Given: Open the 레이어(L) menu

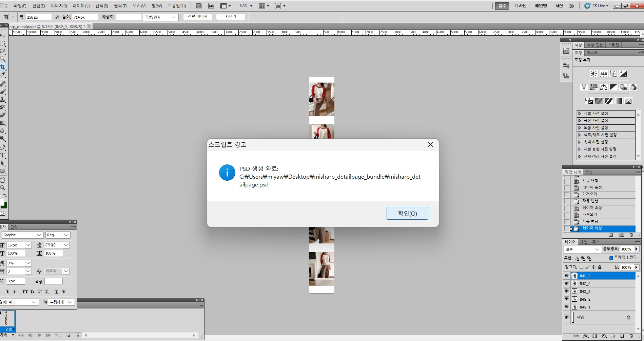Looking at the screenshot, I should click(x=81, y=6).
